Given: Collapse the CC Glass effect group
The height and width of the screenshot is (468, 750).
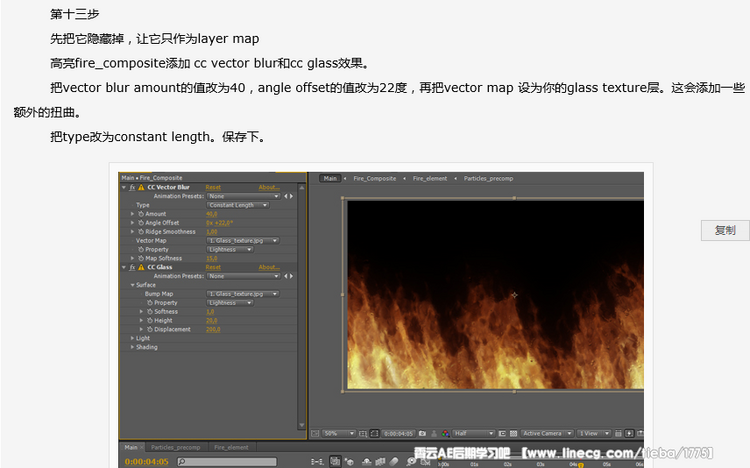Looking at the screenshot, I should (124, 267).
